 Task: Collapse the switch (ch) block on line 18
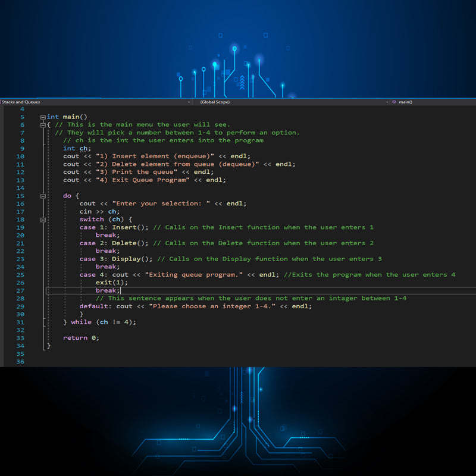click(43, 220)
